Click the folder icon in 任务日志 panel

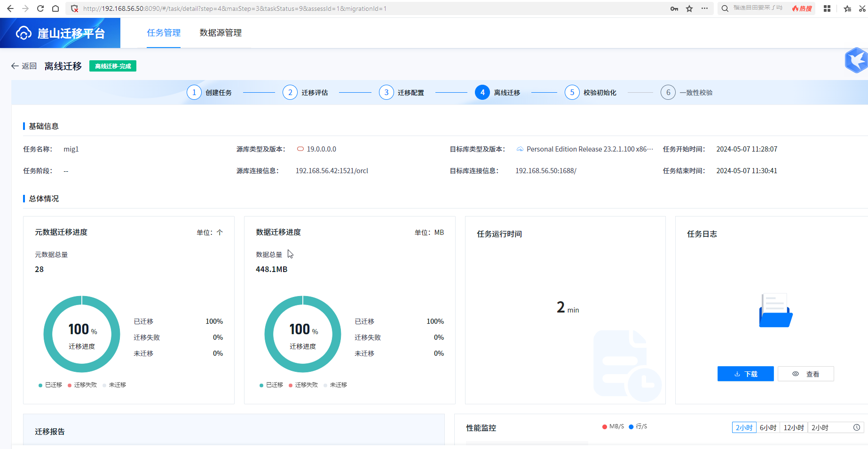click(776, 310)
